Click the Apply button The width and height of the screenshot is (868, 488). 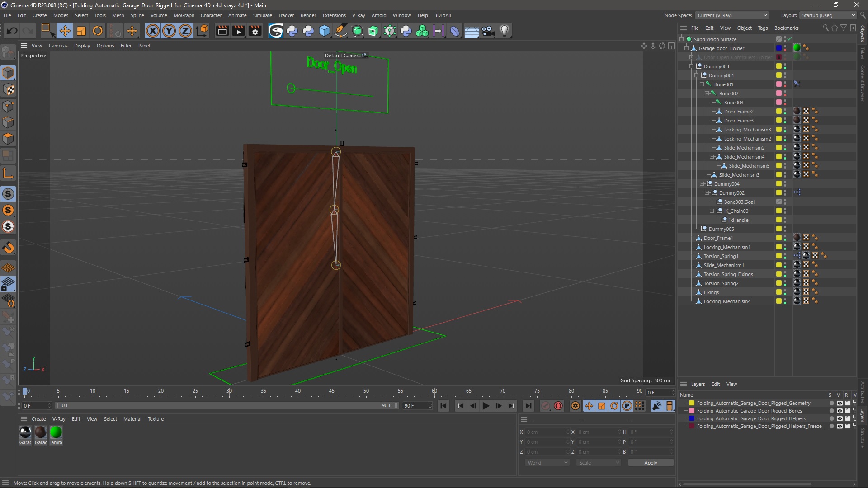coord(651,463)
